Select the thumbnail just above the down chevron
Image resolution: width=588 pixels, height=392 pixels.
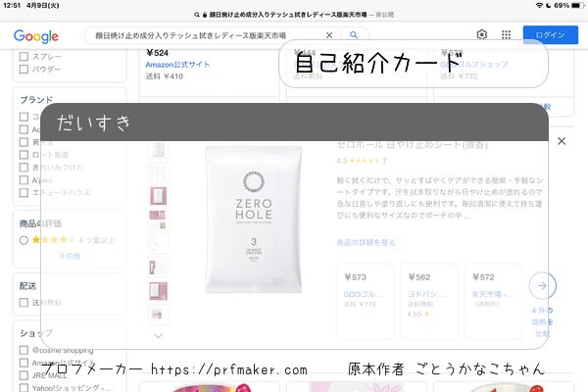coord(158,314)
